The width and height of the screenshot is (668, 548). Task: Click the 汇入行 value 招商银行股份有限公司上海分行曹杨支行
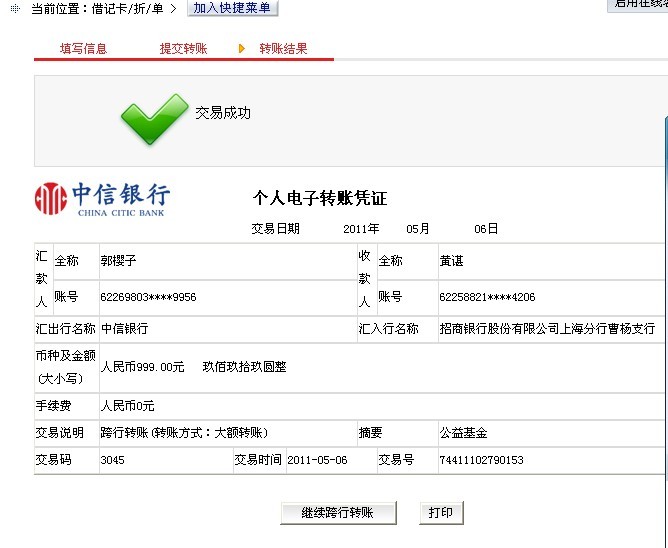tap(547, 329)
